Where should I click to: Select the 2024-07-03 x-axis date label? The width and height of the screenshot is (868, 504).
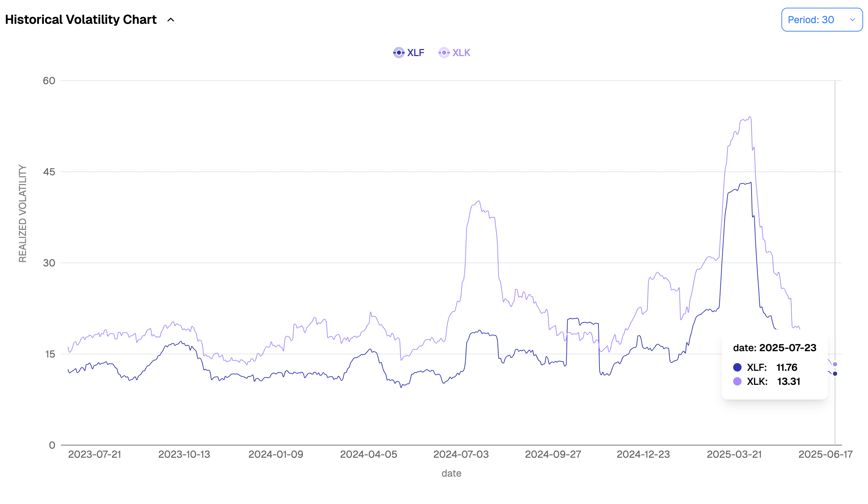461,454
